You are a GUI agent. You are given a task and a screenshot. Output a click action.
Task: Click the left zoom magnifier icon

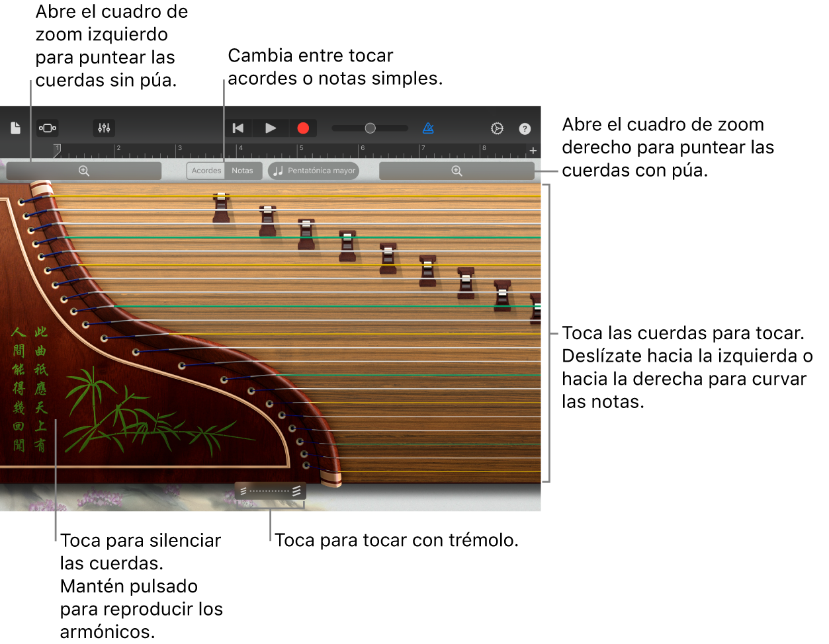tap(84, 171)
